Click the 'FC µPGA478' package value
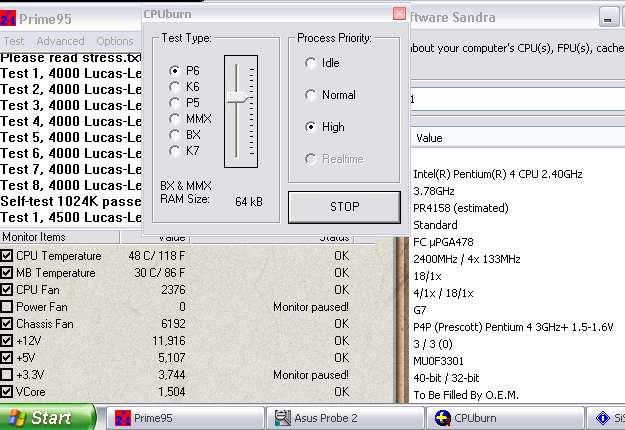 [443, 242]
